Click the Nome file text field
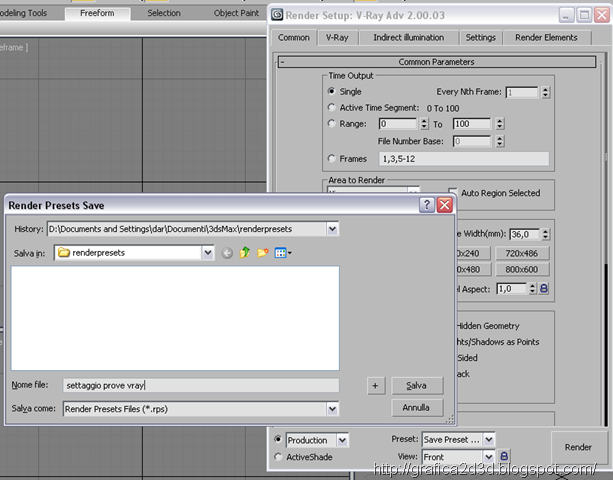 pyautogui.click(x=200, y=385)
